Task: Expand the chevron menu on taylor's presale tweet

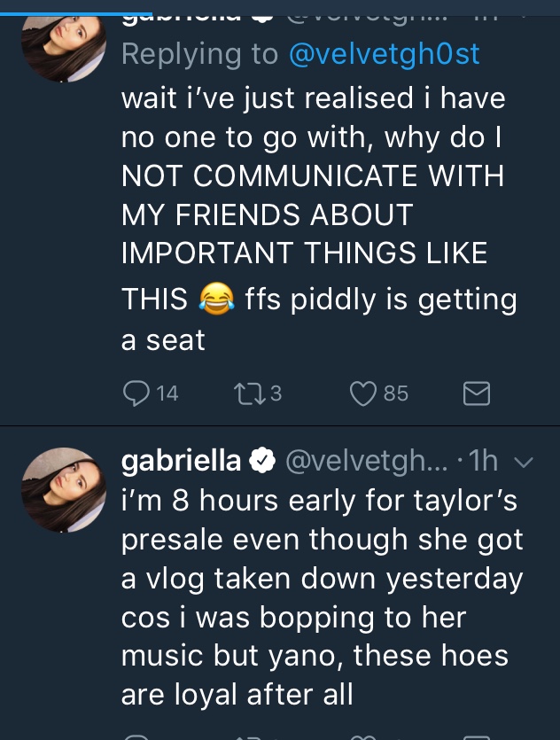Action: 523,462
